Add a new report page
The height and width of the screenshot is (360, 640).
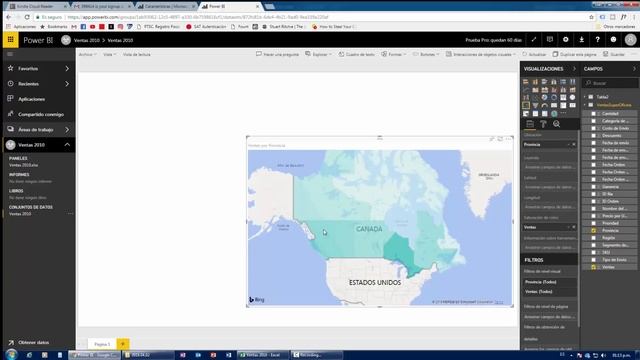pyautogui.click(x=122, y=344)
